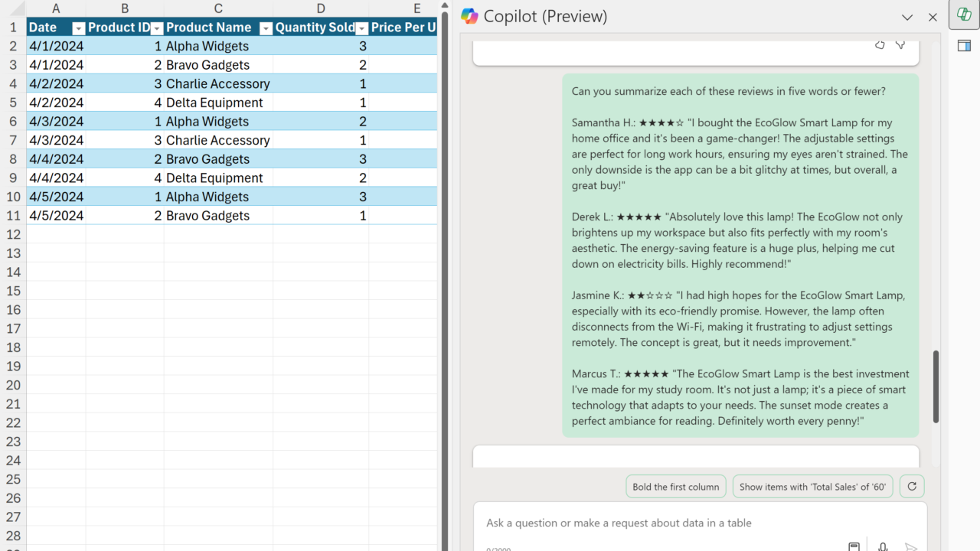
Task: Click the 'Copilot (Preview)' pane title
Action: [x=545, y=16]
